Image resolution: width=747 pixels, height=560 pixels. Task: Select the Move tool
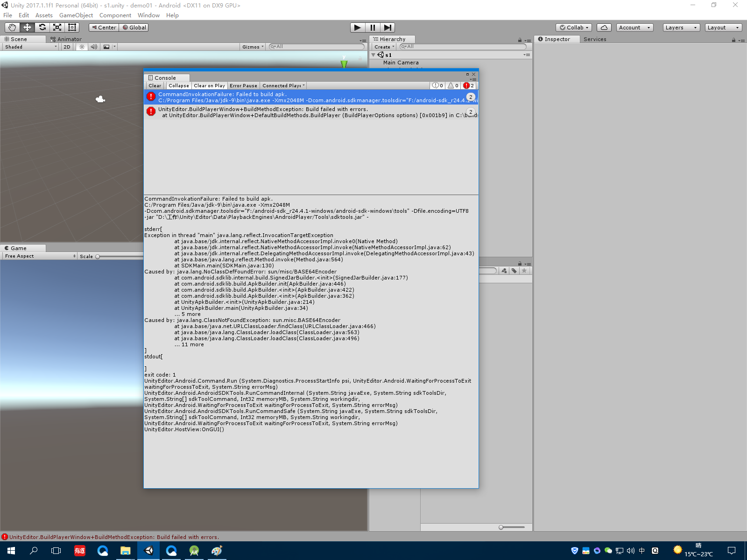click(x=27, y=28)
